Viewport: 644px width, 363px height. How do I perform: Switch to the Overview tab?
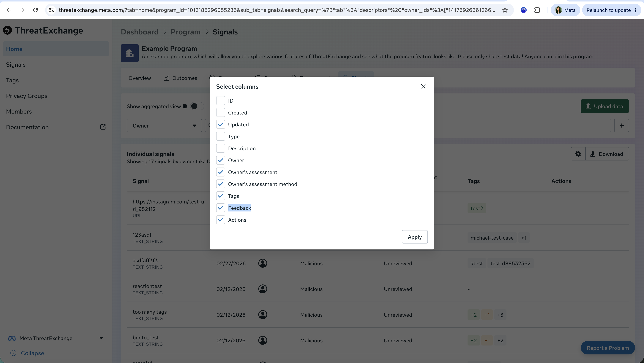[x=140, y=78]
